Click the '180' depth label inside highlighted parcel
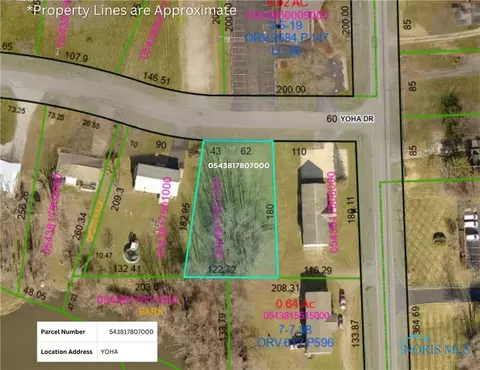 (x=270, y=211)
